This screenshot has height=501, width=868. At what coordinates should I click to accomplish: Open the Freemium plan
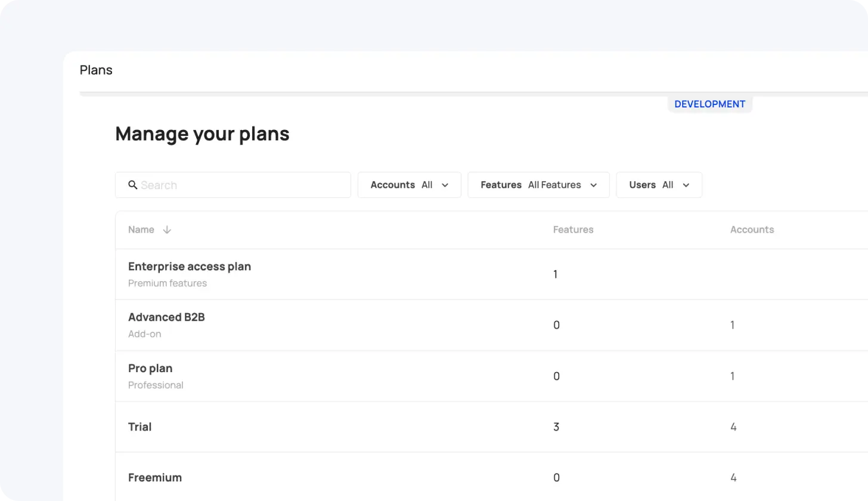point(155,478)
